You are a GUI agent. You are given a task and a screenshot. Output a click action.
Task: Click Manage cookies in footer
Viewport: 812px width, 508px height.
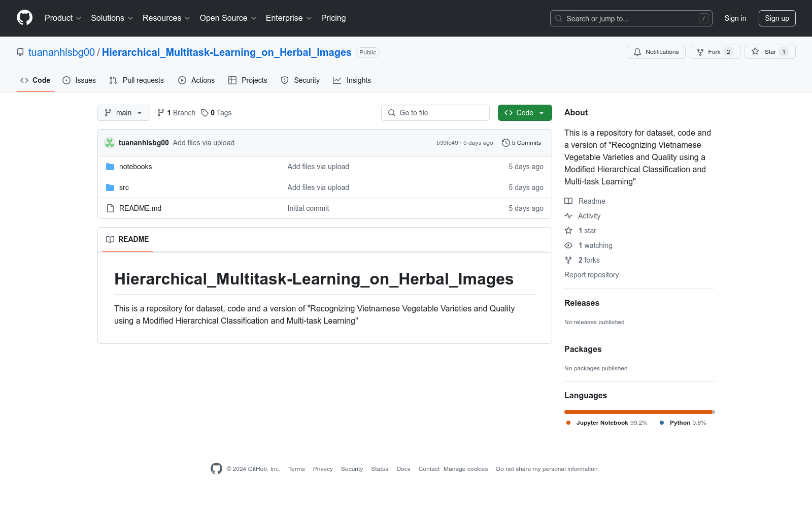pos(465,469)
